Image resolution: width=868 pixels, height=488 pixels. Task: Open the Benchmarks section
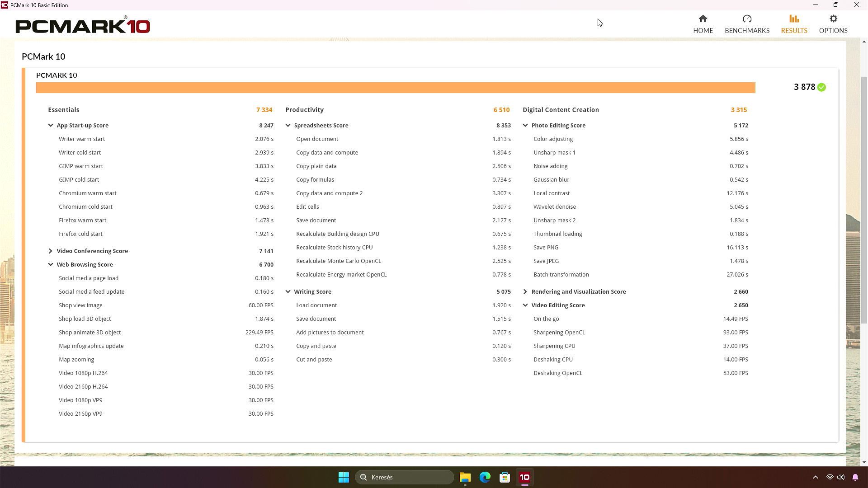click(x=746, y=24)
